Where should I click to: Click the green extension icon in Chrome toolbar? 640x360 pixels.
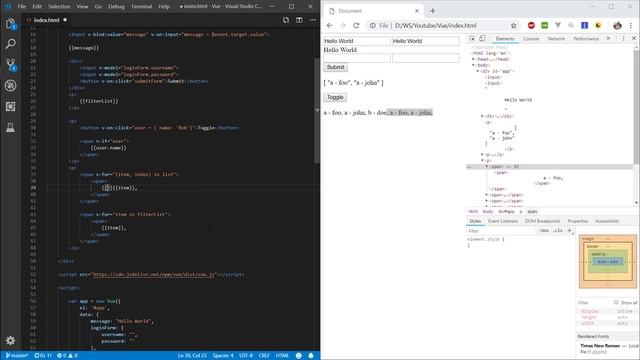pos(544,25)
